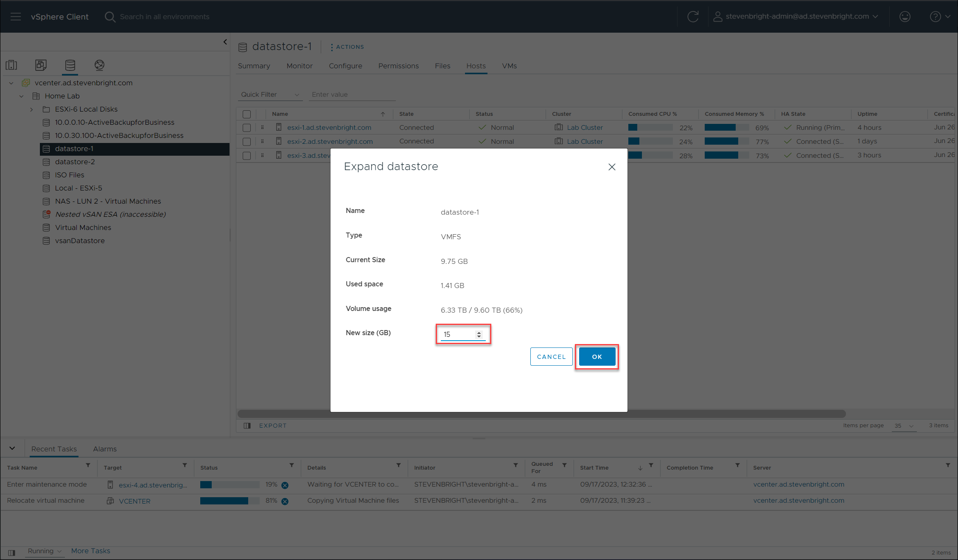The width and height of the screenshot is (958, 560).
Task: Open the Alarms tab
Action: [105, 449]
